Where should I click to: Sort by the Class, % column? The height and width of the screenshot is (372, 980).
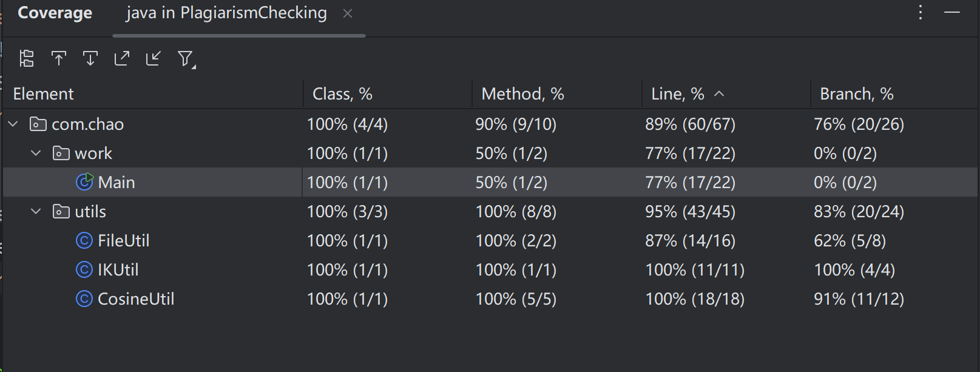point(342,94)
